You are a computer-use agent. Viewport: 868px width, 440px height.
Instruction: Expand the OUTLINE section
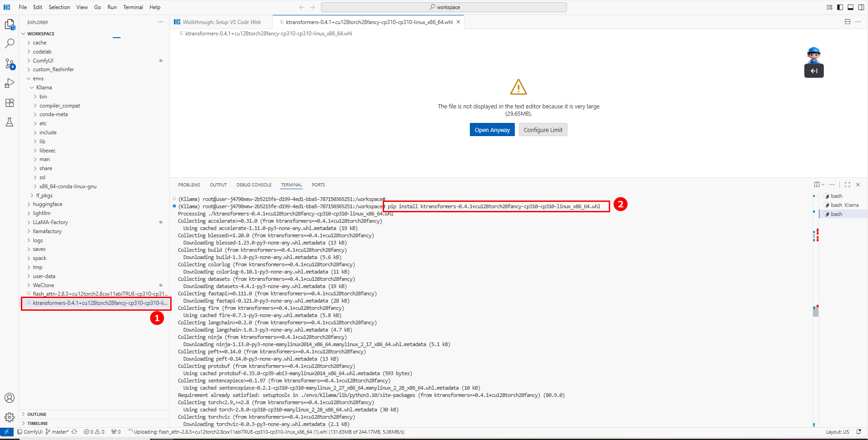point(37,414)
